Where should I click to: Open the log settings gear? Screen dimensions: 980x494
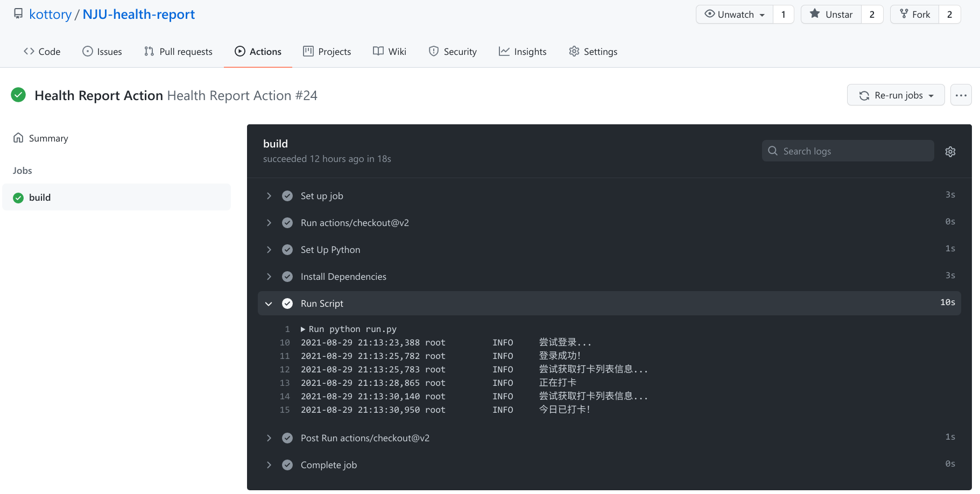(950, 152)
